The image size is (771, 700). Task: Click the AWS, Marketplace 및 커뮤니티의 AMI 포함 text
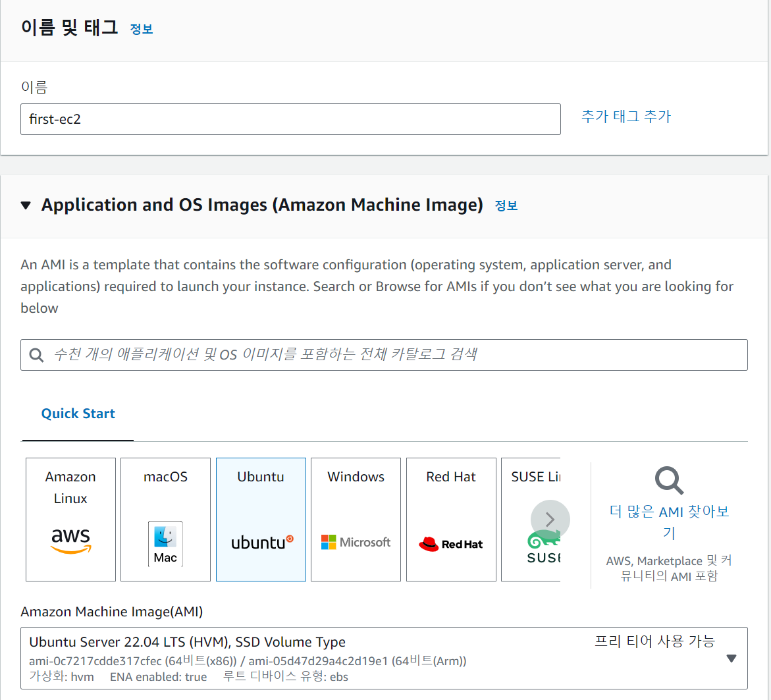[669, 568]
